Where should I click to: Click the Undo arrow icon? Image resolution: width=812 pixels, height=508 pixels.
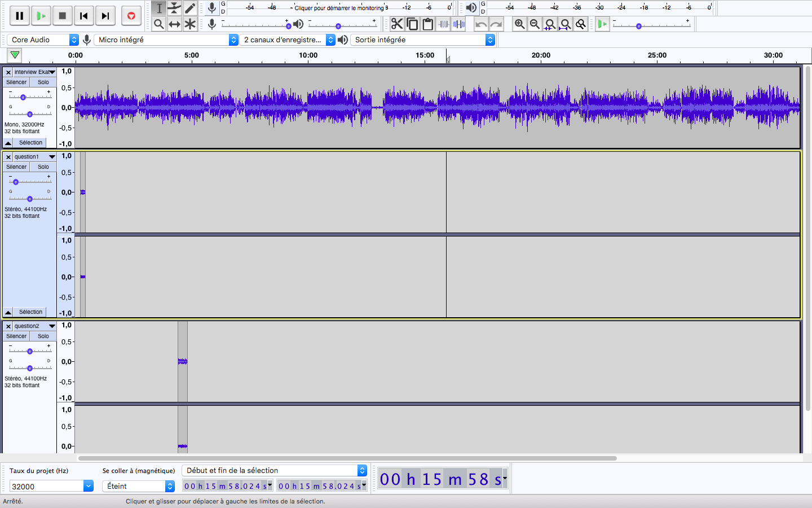click(x=481, y=24)
